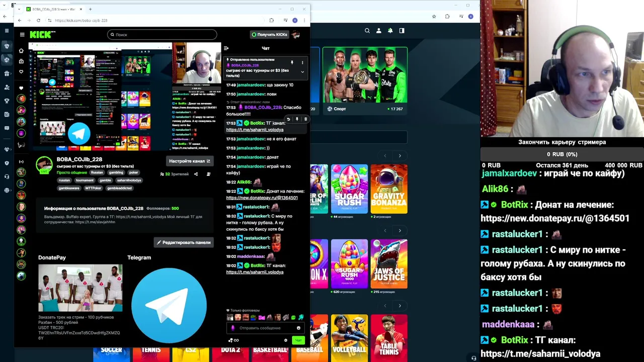Open Browse icon in Kick sidebar
644x362 pixels.
tap(21, 61)
